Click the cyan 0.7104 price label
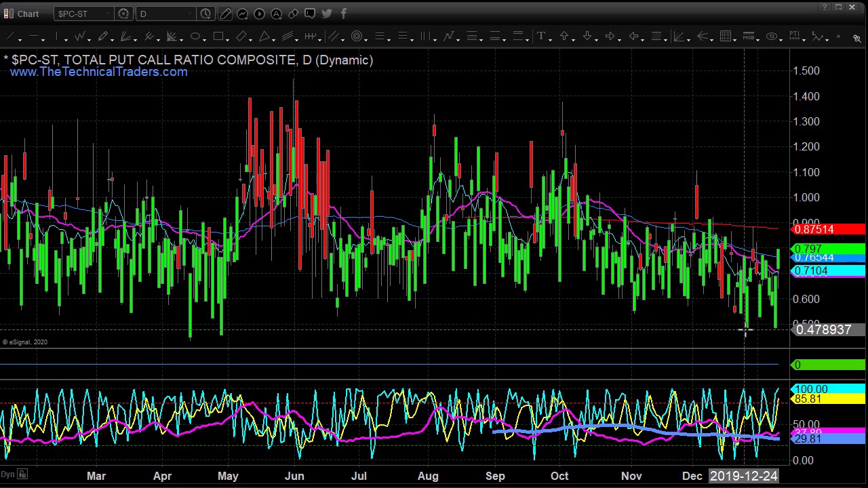The image size is (868, 488). [x=828, y=271]
